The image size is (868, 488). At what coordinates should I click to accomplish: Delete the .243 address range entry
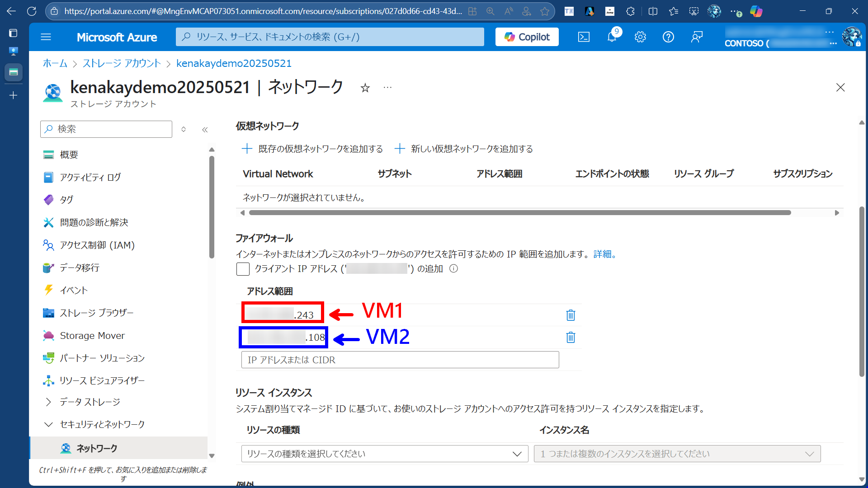tap(571, 315)
